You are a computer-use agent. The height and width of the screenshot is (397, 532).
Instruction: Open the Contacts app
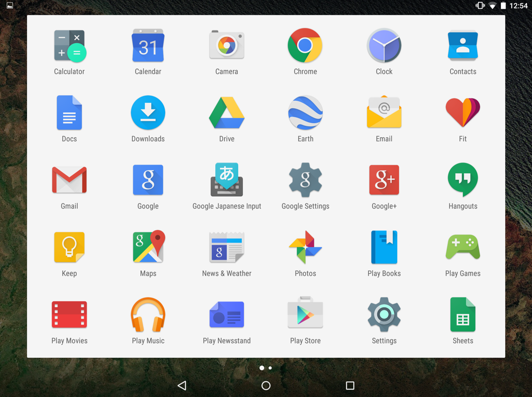pyautogui.click(x=463, y=45)
